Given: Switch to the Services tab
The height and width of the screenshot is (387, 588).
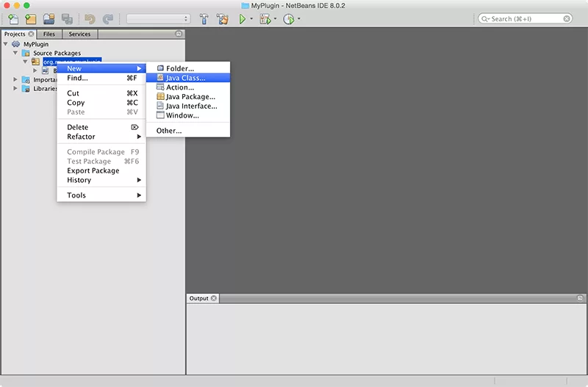Looking at the screenshot, I should click(79, 34).
